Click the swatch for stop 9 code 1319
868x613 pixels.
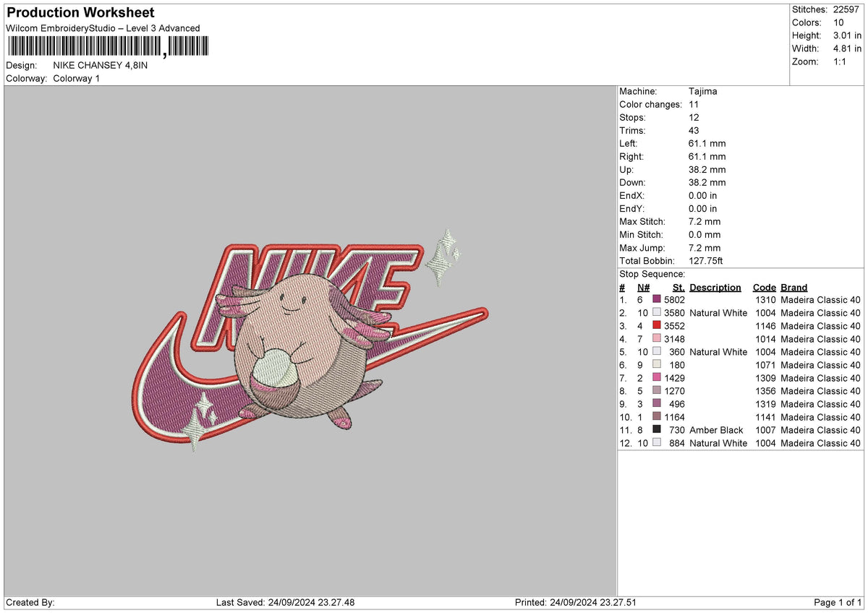[x=657, y=403]
